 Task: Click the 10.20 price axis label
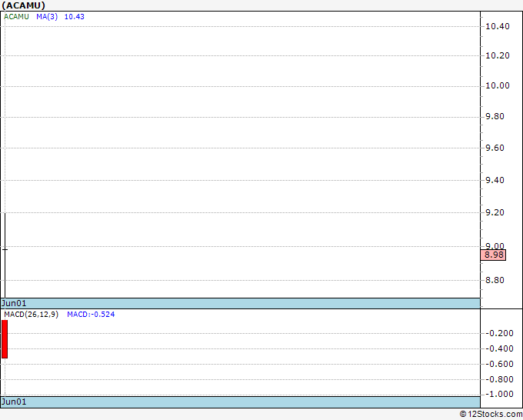(x=498, y=55)
